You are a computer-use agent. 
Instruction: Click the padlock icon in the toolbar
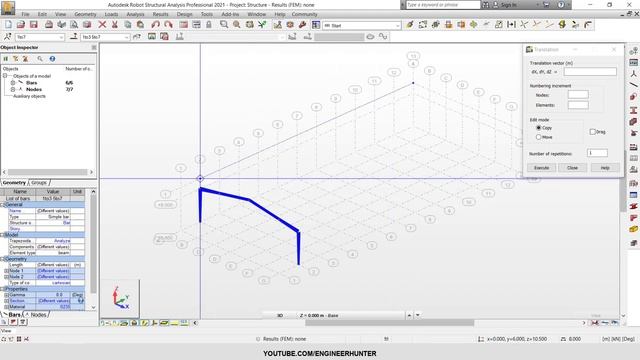point(209,25)
